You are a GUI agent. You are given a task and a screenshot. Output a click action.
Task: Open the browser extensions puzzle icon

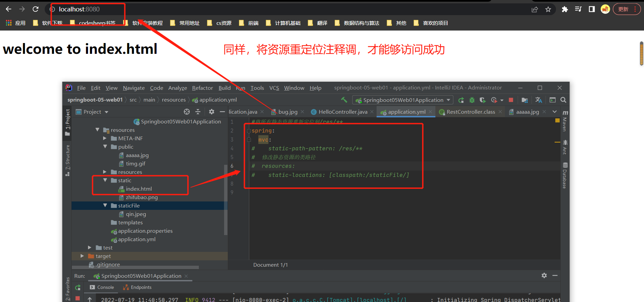[565, 9]
